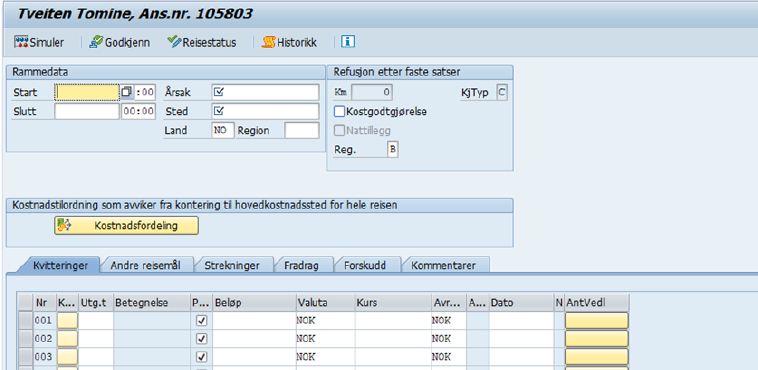
Task: Click the Start time field
Action: [x=145, y=92]
